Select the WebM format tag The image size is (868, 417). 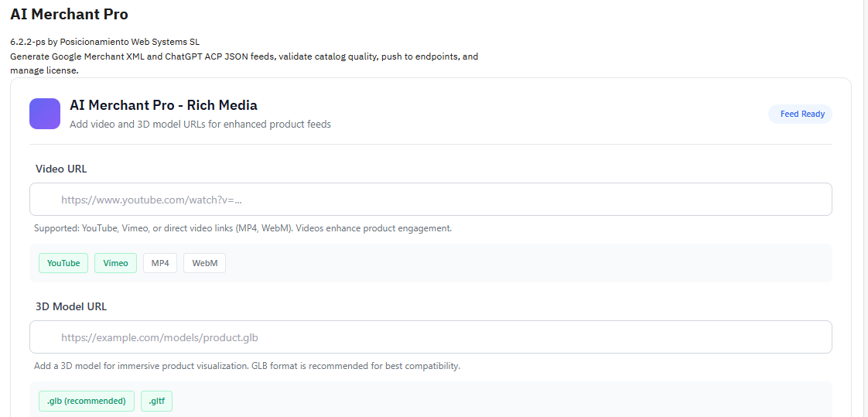(205, 263)
